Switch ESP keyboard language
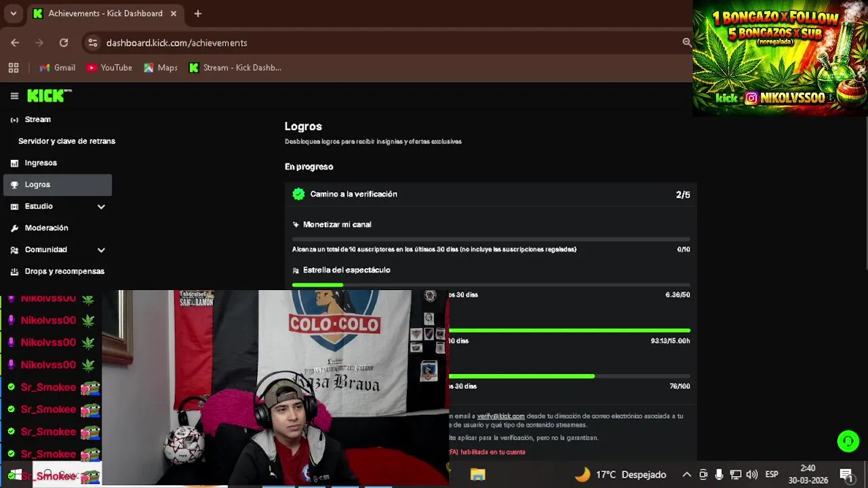 772,474
